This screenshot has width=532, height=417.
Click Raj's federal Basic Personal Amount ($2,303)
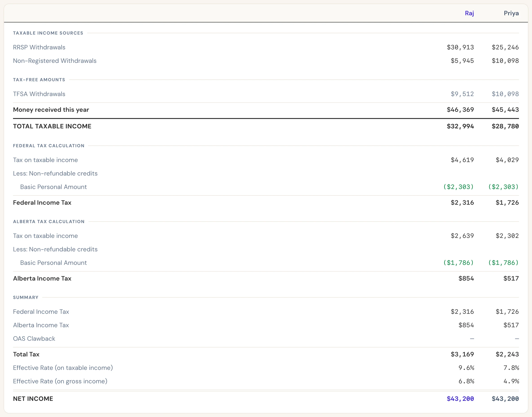pyautogui.click(x=459, y=187)
